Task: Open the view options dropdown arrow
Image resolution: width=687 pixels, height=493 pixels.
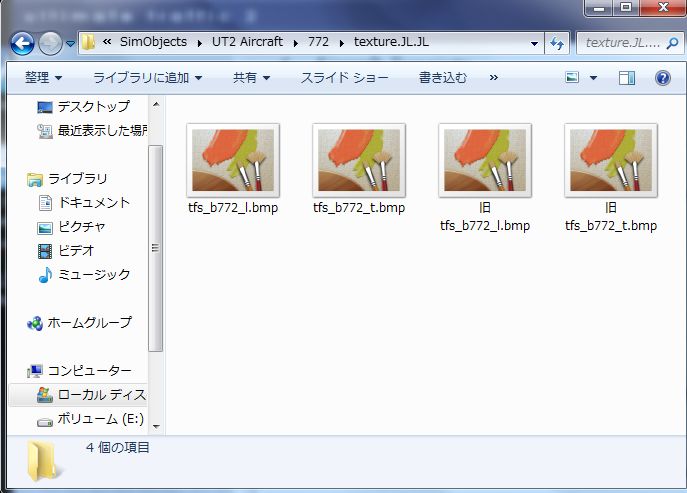Action: click(593, 78)
